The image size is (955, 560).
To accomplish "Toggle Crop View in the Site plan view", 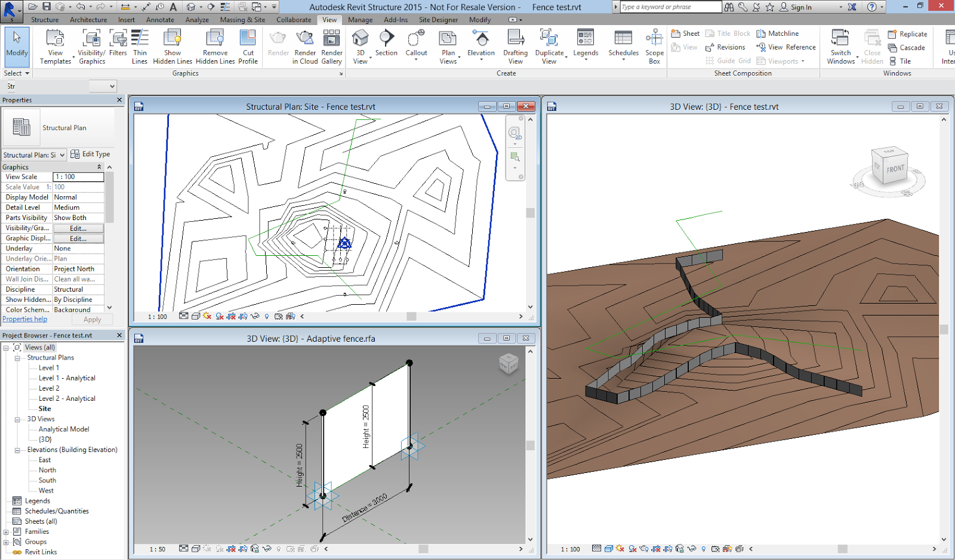I will (x=232, y=317).
